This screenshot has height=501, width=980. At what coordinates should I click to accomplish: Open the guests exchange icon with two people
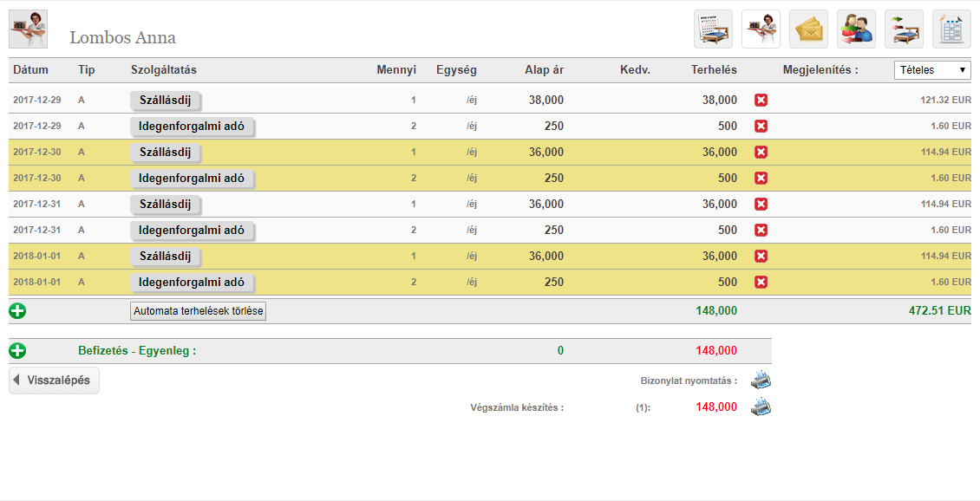point(856,29)
